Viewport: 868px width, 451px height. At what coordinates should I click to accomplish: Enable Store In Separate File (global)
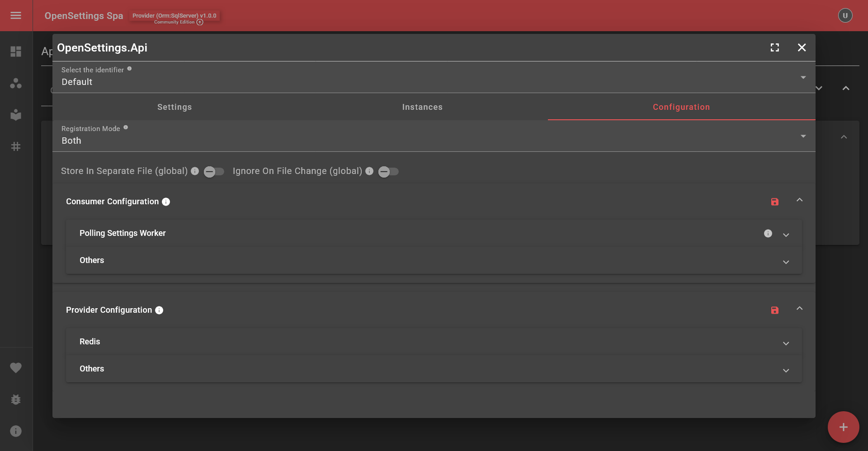coord(213,172)
